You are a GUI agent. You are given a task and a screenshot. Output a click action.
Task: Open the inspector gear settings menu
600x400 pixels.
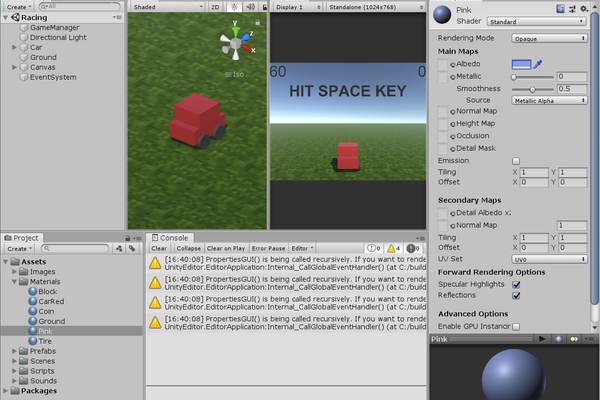584,9
